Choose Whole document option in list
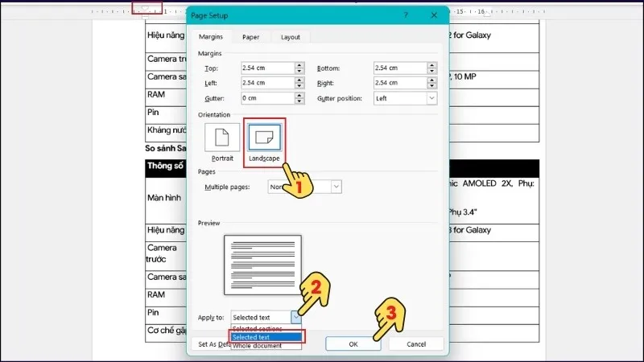The width and height of the screenshot is (644, 362). tap(266, 346)
